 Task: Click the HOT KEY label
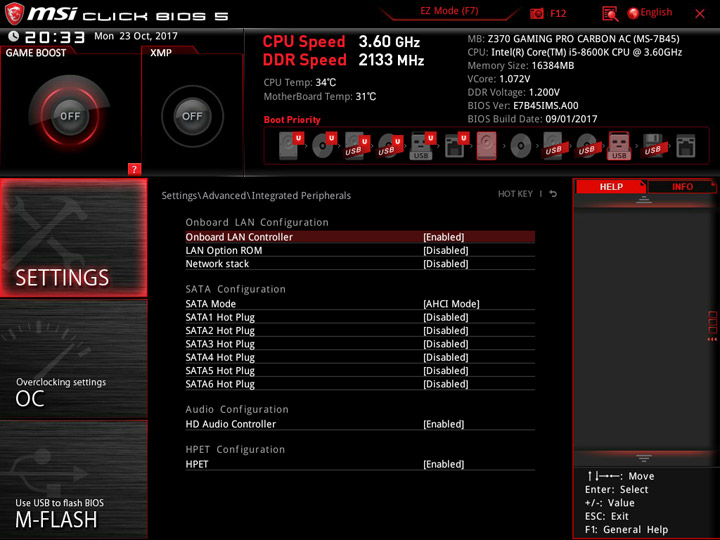click(515, 194)
